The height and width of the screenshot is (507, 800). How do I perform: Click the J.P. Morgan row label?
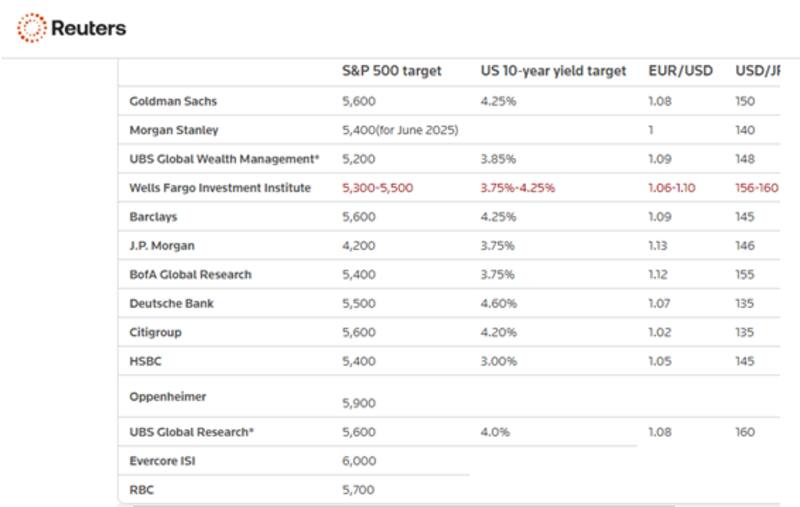click(160, 245)
